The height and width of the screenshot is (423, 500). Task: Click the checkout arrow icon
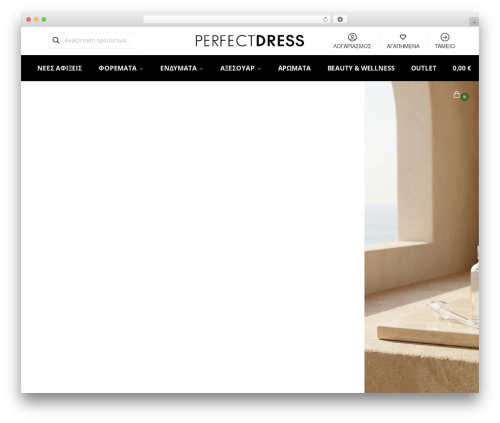coord(445,37)
